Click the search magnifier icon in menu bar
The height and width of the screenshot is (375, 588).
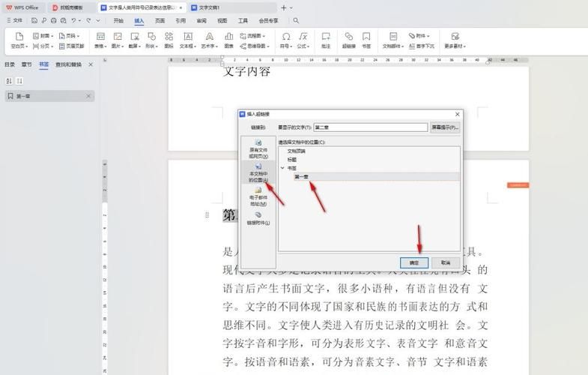click(x=296, y=21)
